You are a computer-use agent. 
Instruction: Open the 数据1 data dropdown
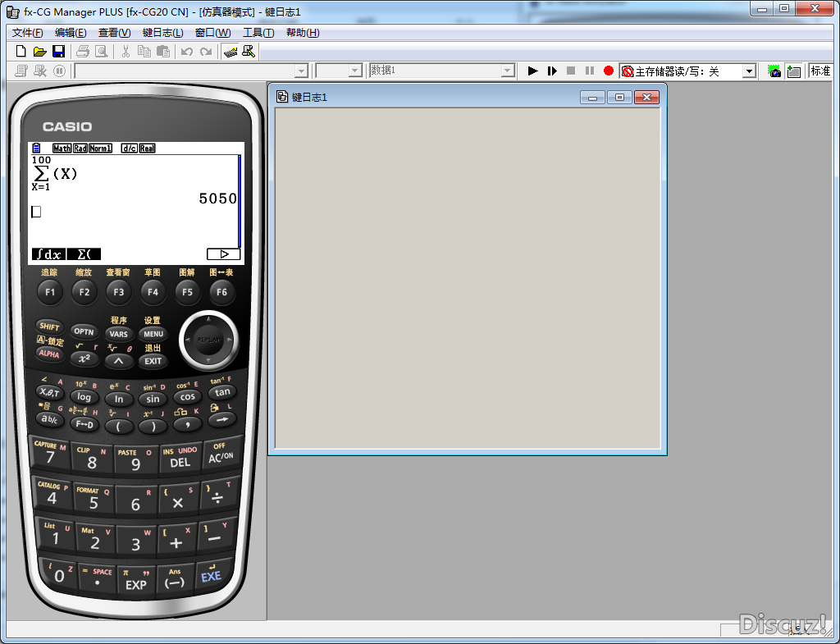(507, 71)
